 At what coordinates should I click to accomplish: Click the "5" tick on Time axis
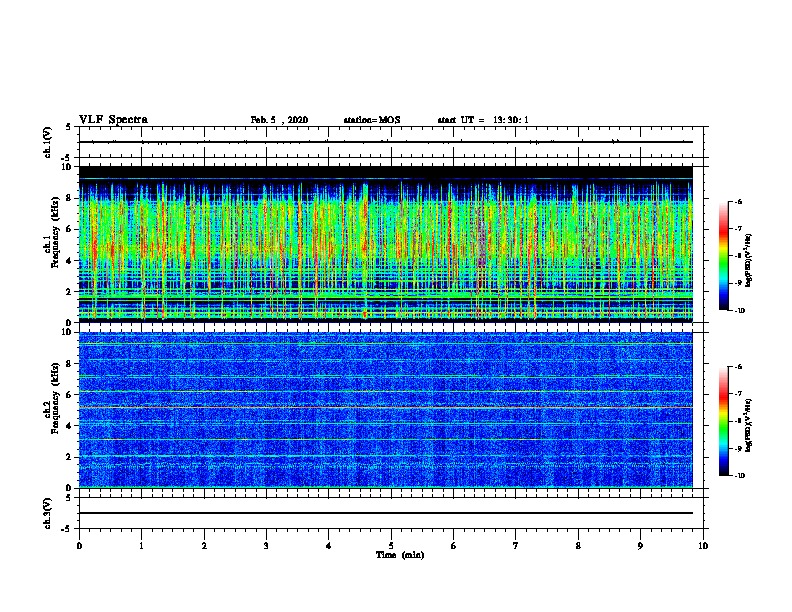click(391, 546)
